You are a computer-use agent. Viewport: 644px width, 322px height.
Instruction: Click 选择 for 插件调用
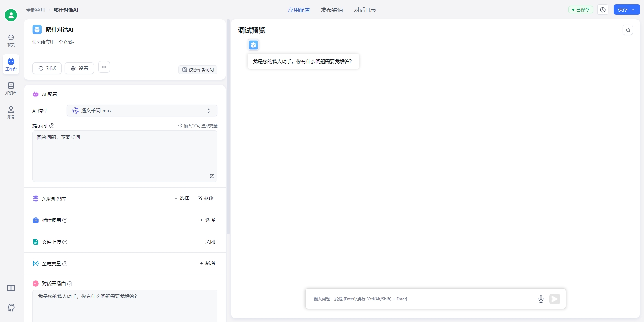coord(208,220)
